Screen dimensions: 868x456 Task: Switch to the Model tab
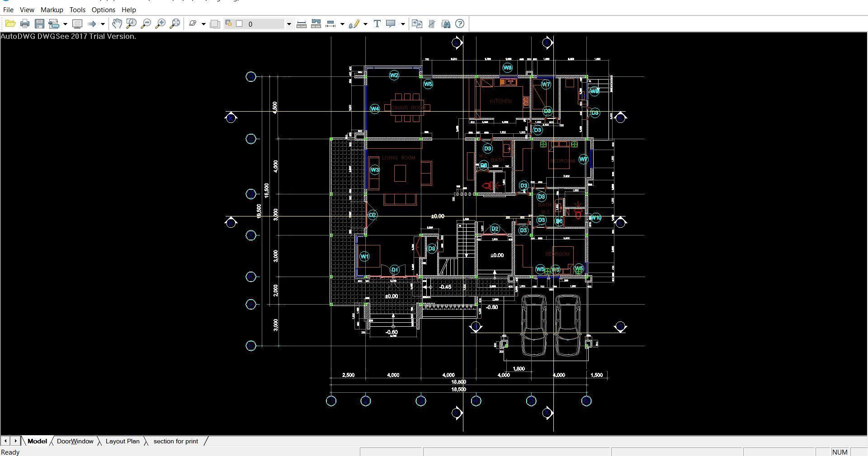[37, 441]
